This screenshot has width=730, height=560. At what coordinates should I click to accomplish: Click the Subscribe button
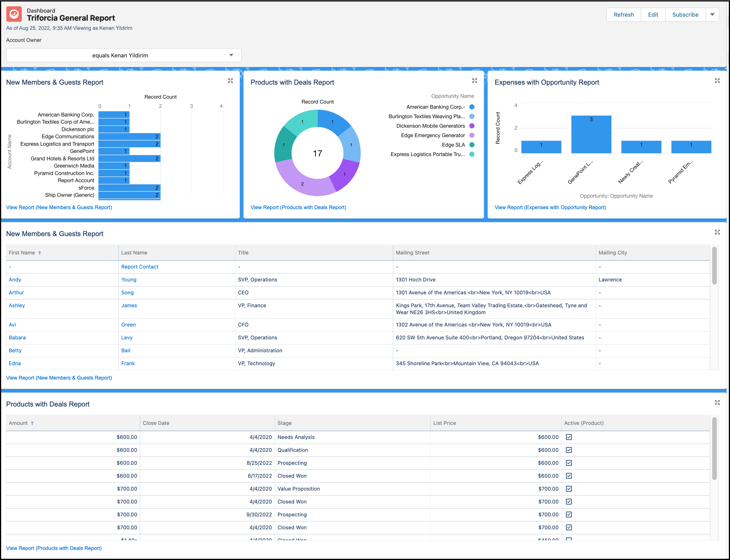(685, 15)
